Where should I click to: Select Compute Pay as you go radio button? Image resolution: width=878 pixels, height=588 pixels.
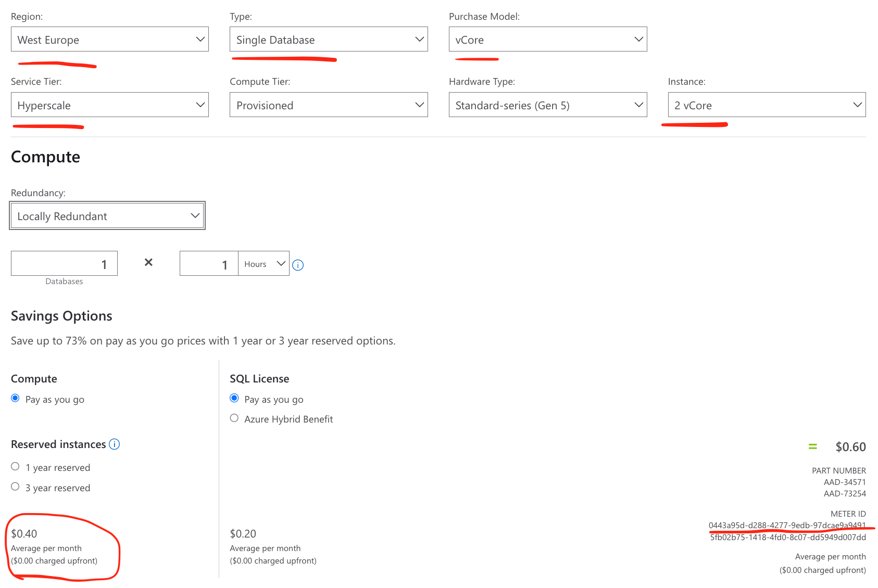(x=16, y=399)
